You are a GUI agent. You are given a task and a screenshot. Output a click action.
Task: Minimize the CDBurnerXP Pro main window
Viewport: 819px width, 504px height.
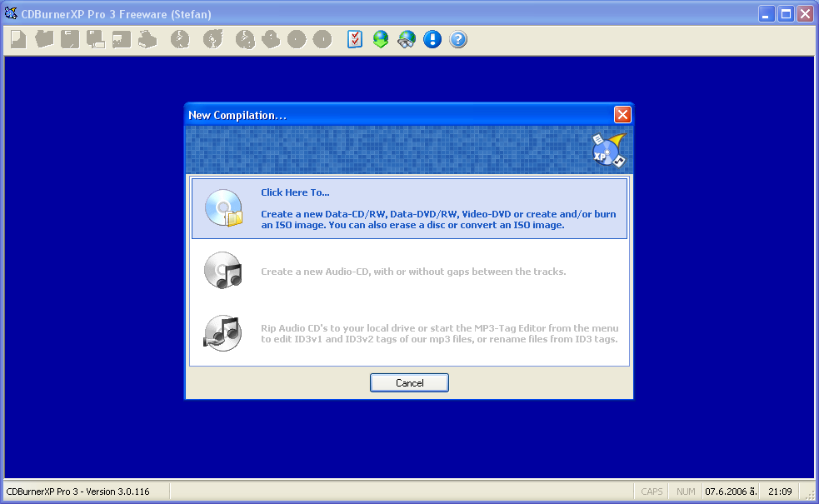coord(766,14)
